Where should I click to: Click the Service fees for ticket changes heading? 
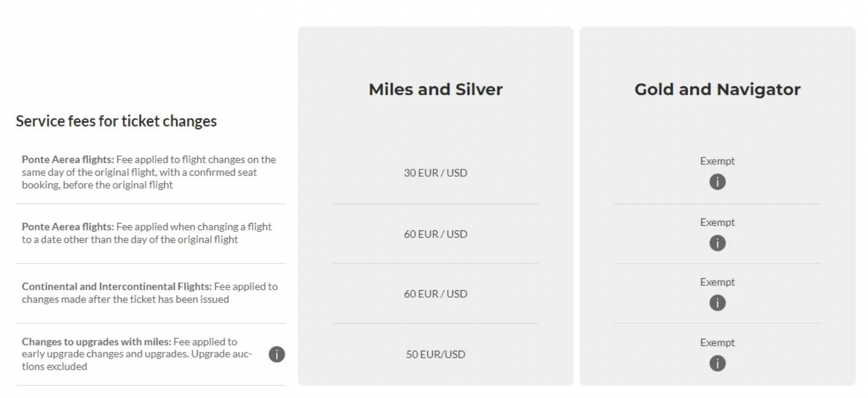(x=116, y=121)
